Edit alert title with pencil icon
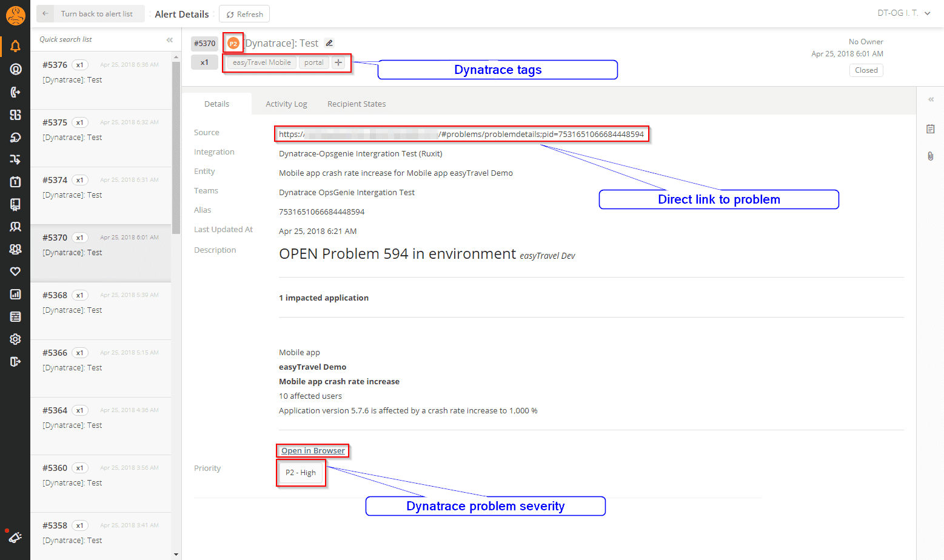 coord(329,43)
